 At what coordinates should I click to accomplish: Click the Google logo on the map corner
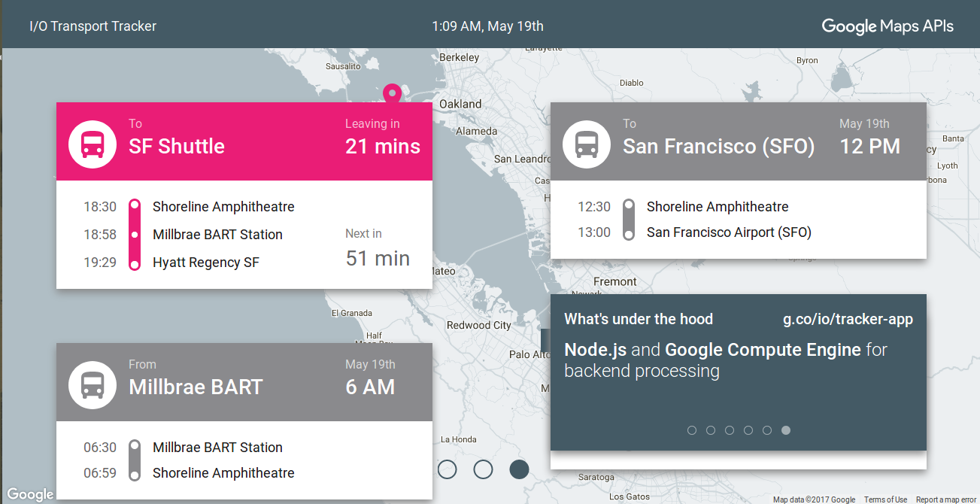click(30, 494)
